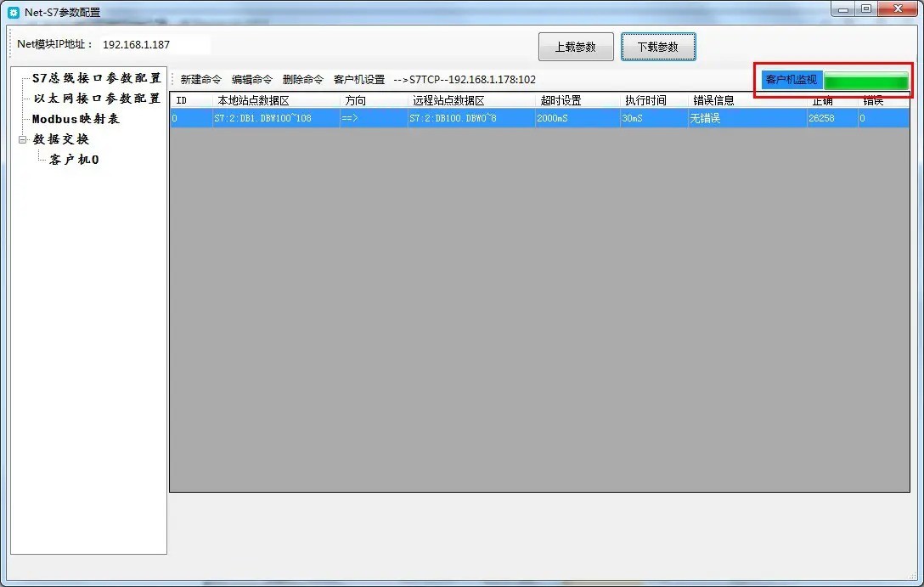The width and height of the screenshot is (924, 587).
Task: Click the Net-S7 app icon in title bar
Action: pyautogui.click(x=14, y=12)
